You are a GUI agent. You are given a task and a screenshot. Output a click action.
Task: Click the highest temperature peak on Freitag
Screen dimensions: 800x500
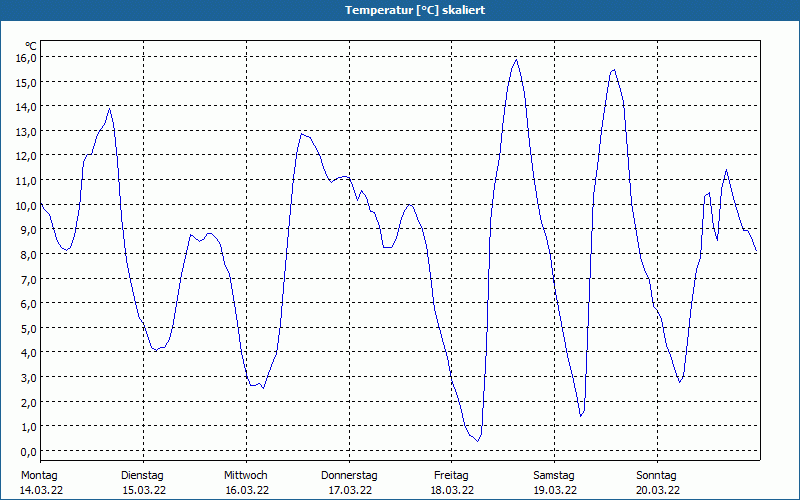(516, 60)
